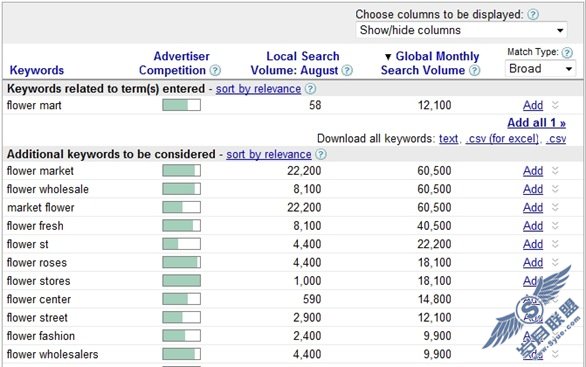The image size is (586, 367).
Task: Expand chevron options for flower st row
Action: click(555, 244)
